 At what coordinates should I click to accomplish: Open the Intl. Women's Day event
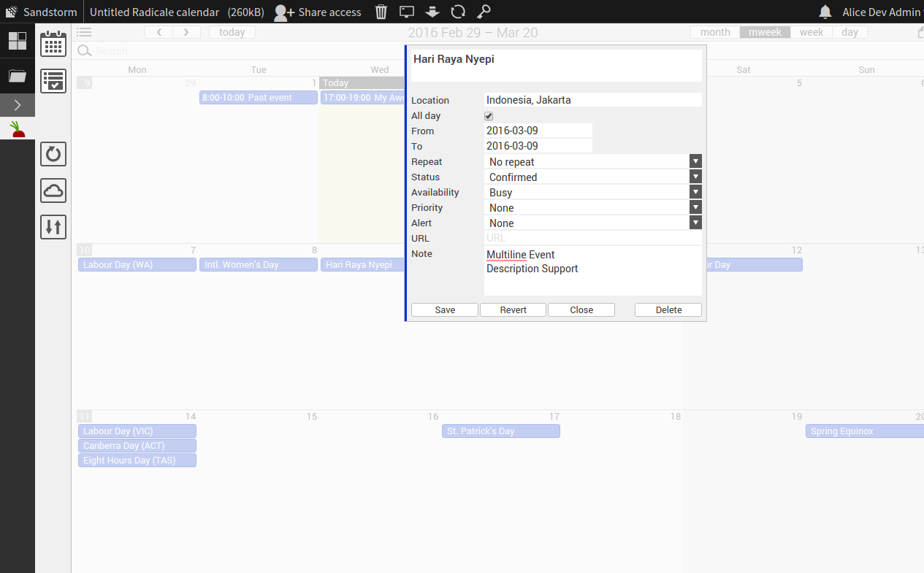coord(259,265)
